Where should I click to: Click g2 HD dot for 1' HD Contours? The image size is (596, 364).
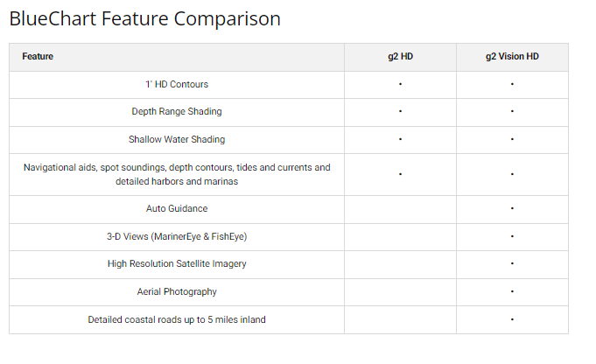[400, 84]
